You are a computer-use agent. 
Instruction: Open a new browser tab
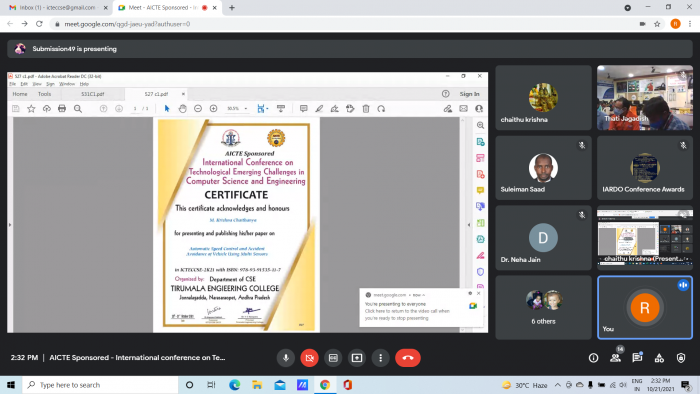232,8
